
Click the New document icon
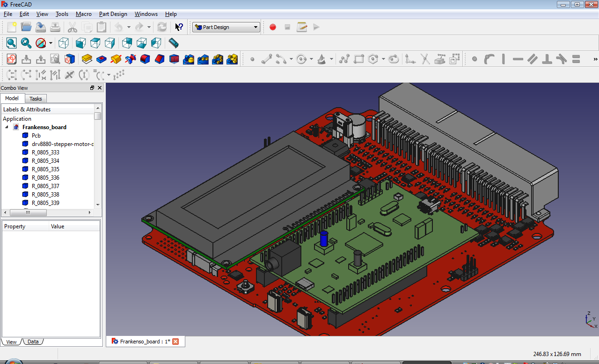(x=12, y=27)
